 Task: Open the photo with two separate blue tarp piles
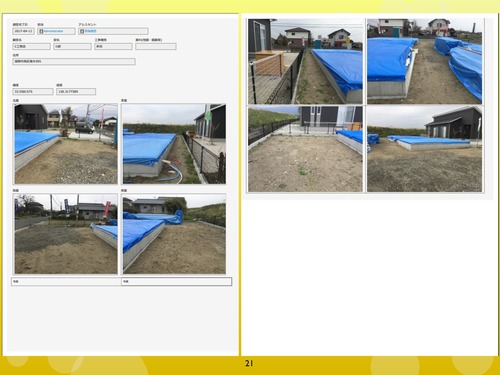click(x=424, y=62)
